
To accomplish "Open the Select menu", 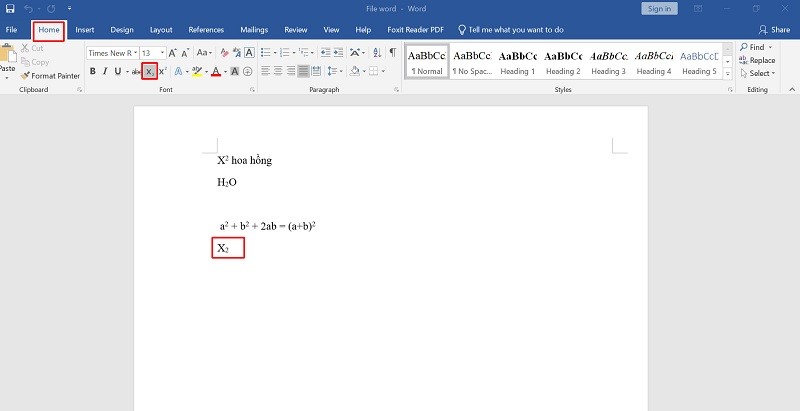I will click(x=758, y=73).
